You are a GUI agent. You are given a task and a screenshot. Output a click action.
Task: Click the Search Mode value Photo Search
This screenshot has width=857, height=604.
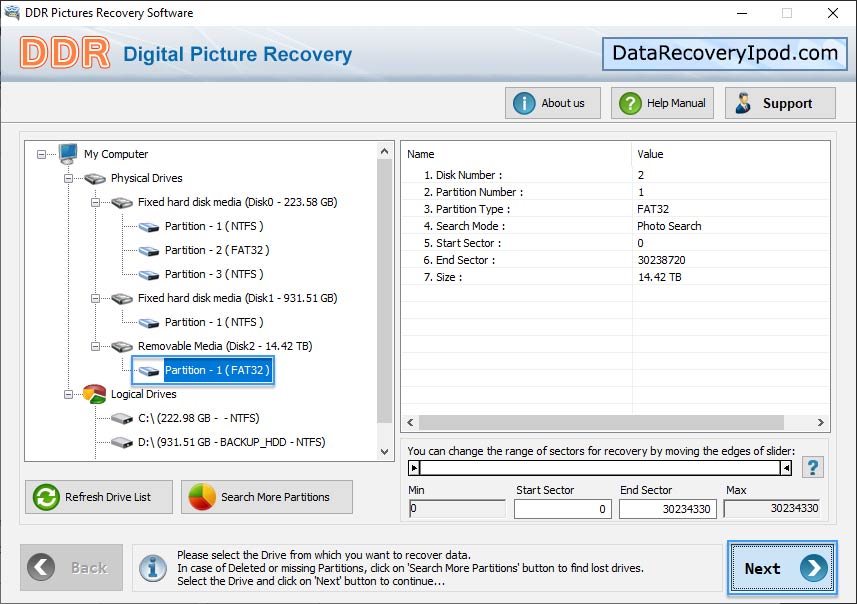tap(669, 226)
